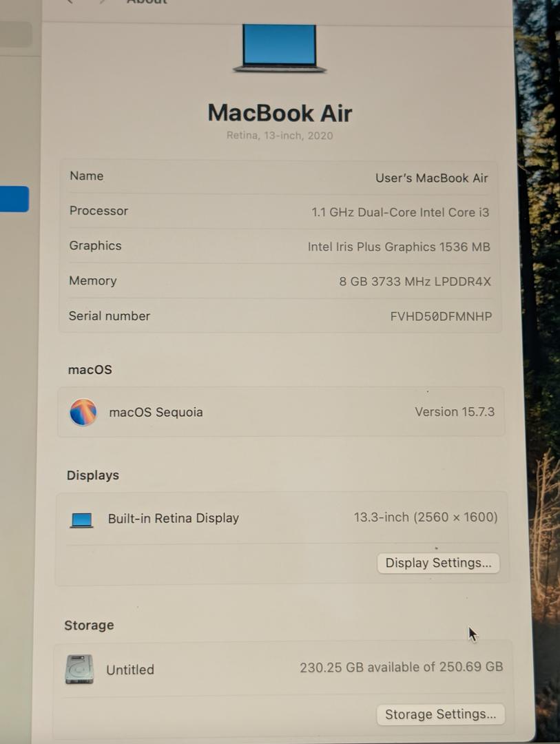Image resolution: width=560 pixels, height=744 pixels.
Task: Click the Built-in Retina Display label
Action: [173, 519]
